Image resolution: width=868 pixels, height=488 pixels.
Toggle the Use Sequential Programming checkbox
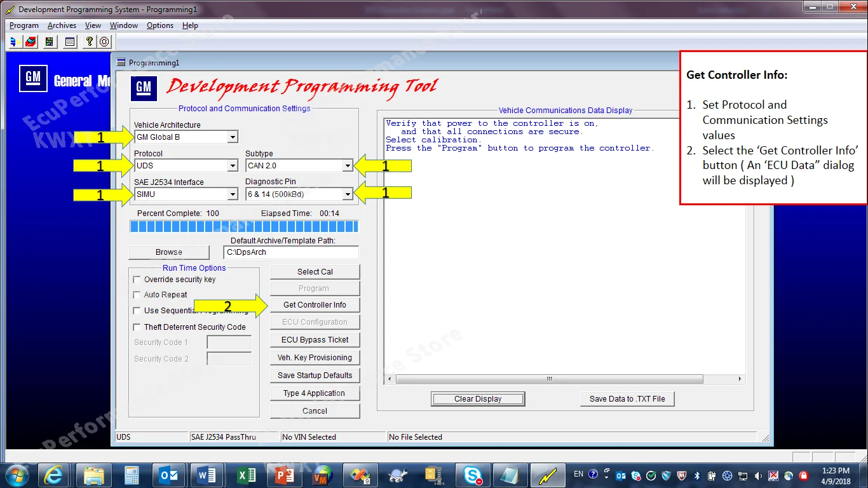(x=137, y=311)
